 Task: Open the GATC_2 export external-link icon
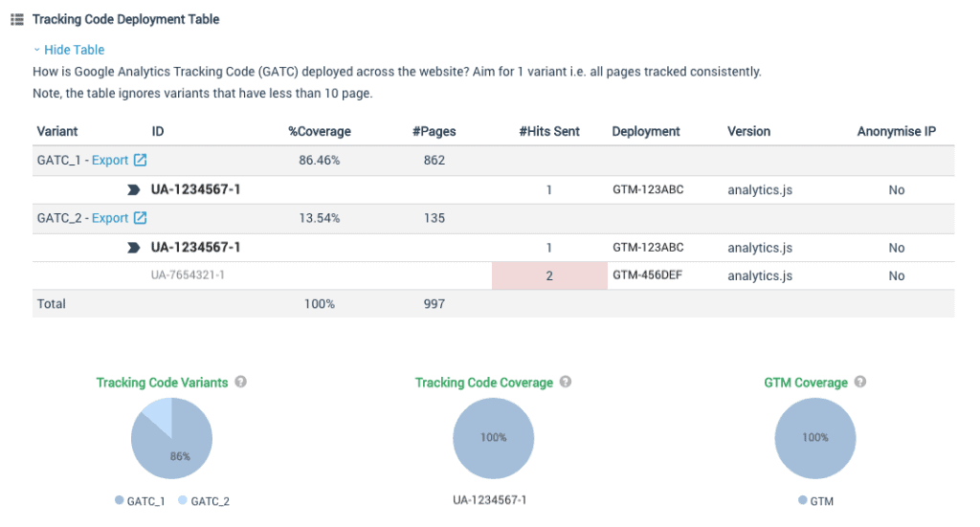pyautogui.click(x=140, y=218)
